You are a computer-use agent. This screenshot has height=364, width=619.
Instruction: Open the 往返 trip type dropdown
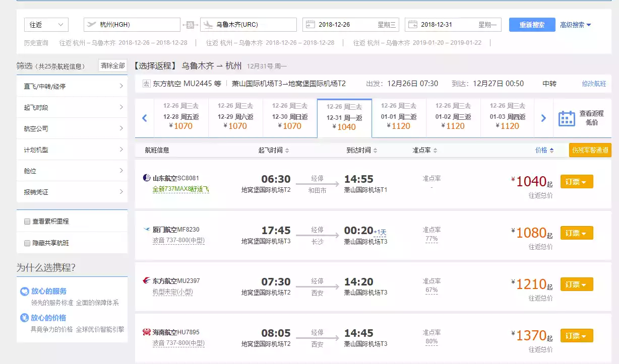[46, 25]
